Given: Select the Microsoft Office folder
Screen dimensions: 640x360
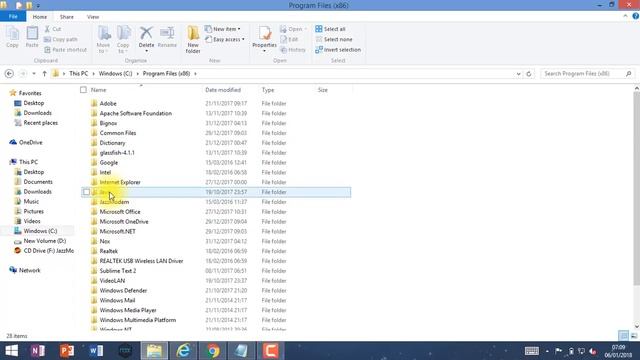Looking at the screenshot, I should point(120,212).
